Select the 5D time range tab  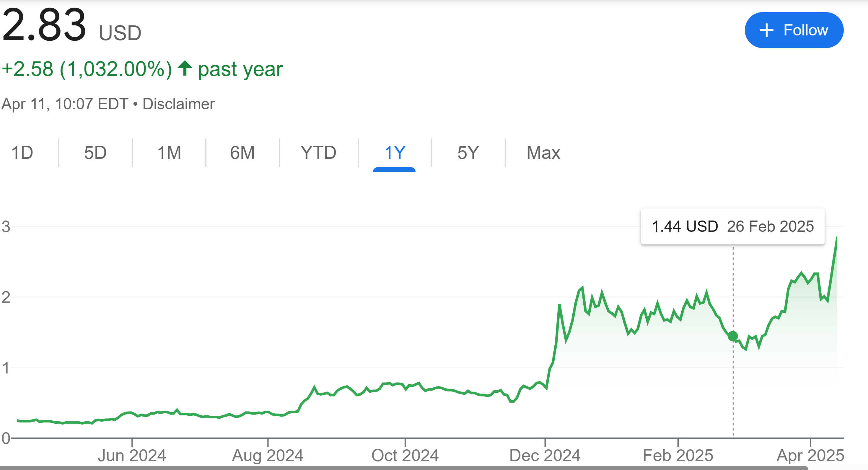coord(95,153)
